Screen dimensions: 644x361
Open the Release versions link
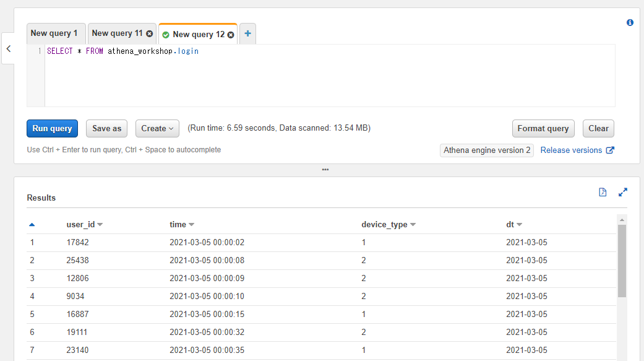(x=571, y=150)
